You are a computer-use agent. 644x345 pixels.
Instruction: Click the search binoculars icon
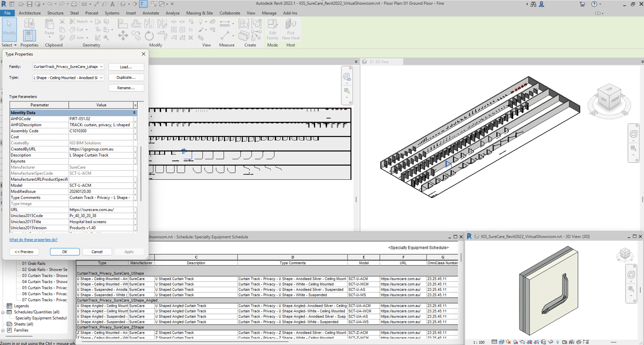click(533, 4)
